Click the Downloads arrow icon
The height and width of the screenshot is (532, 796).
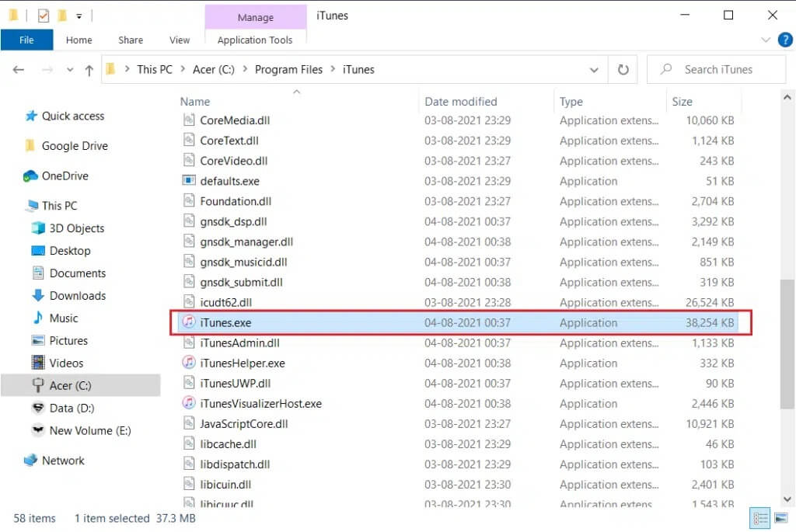coord(38,295)
